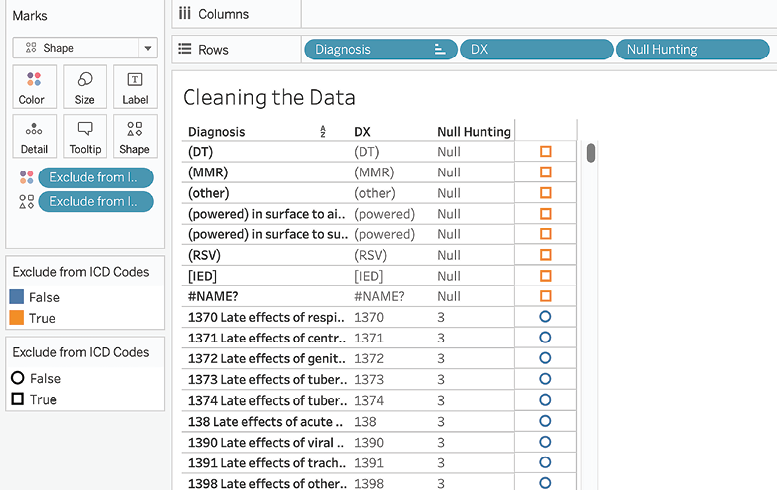Click the Columns shelf label
777x490 pixels.
click(x=223, y=14)
